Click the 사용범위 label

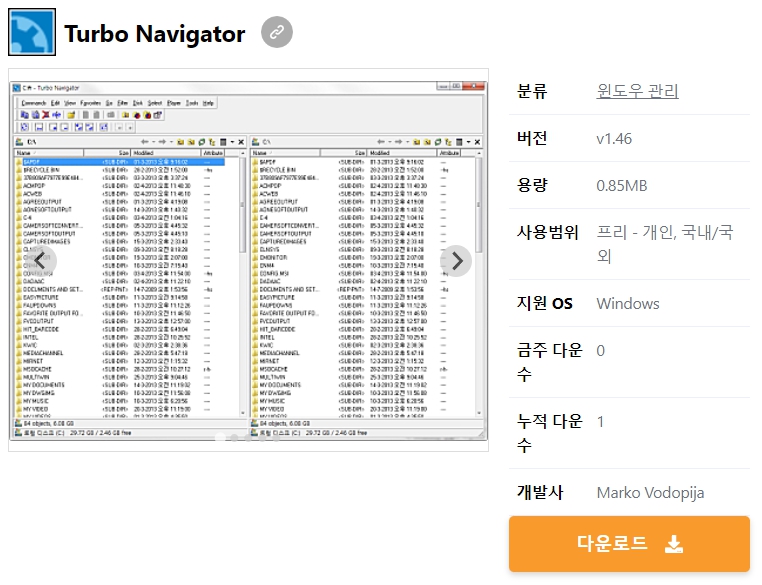pos(548,232)
